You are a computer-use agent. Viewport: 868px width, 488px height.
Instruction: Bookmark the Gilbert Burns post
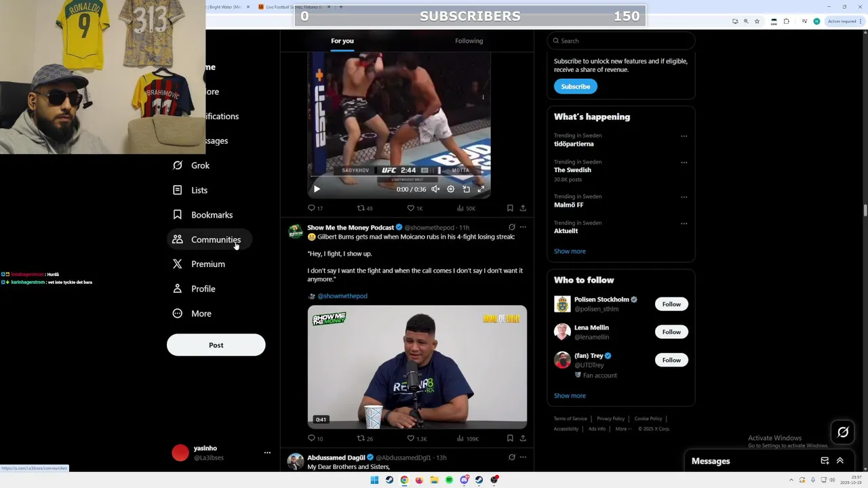pyautogui.click(x=510, y=439)
